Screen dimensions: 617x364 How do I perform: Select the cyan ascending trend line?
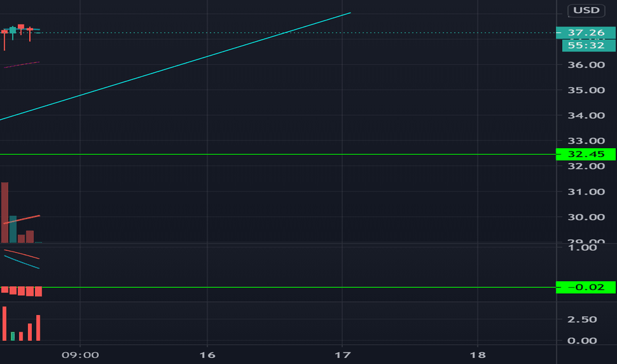pos(175,66)
